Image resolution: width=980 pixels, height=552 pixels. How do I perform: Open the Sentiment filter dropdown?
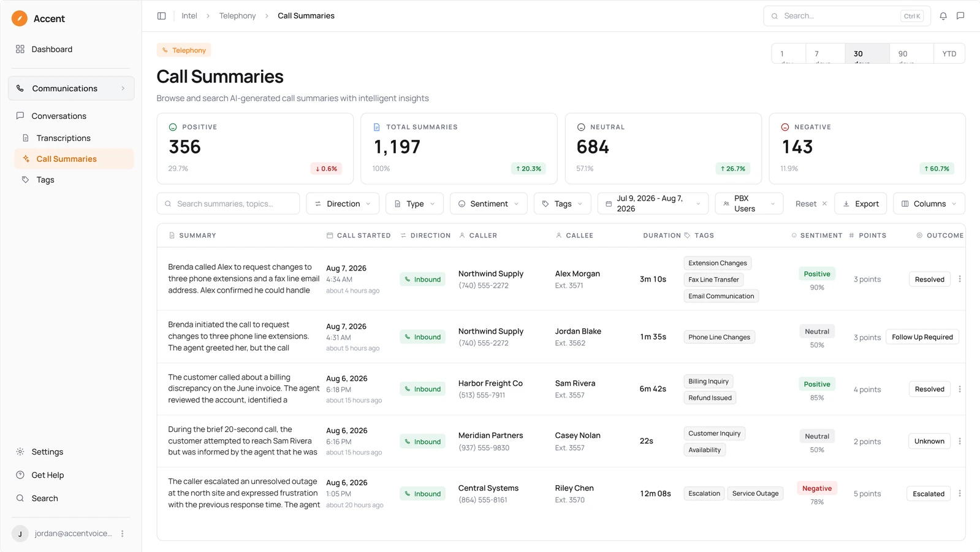coord(488,204)
